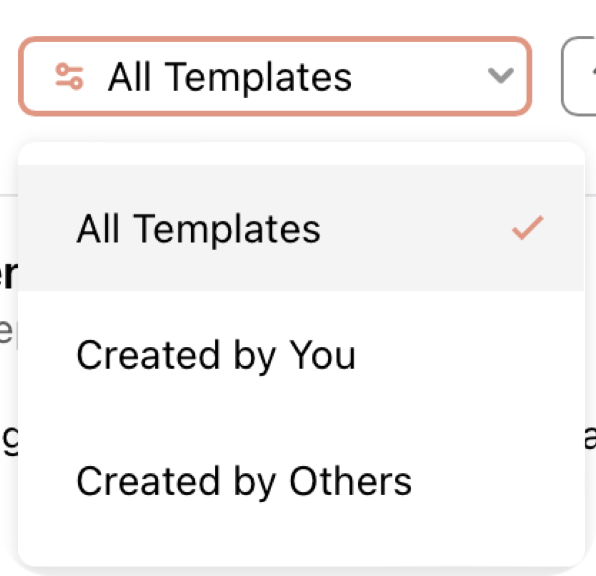Collapse the All Templates filter combo box
Screen dimensions: 596x576
(275, 76)
